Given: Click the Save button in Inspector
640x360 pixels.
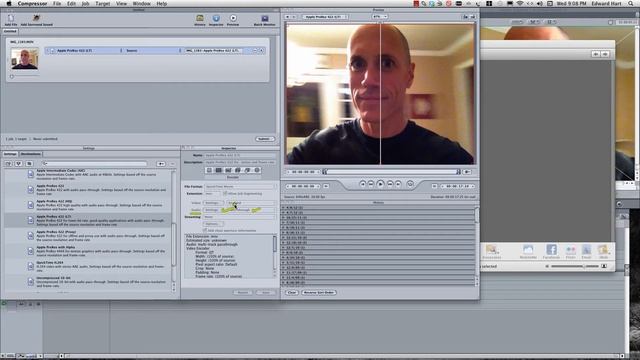Looking at the screenshot, I should point(266,292).
